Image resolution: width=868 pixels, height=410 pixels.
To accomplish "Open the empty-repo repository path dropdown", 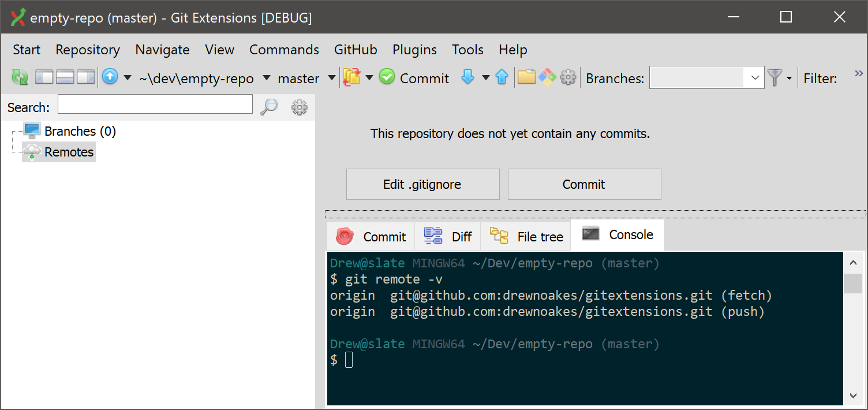I will [x=265, y=77].
